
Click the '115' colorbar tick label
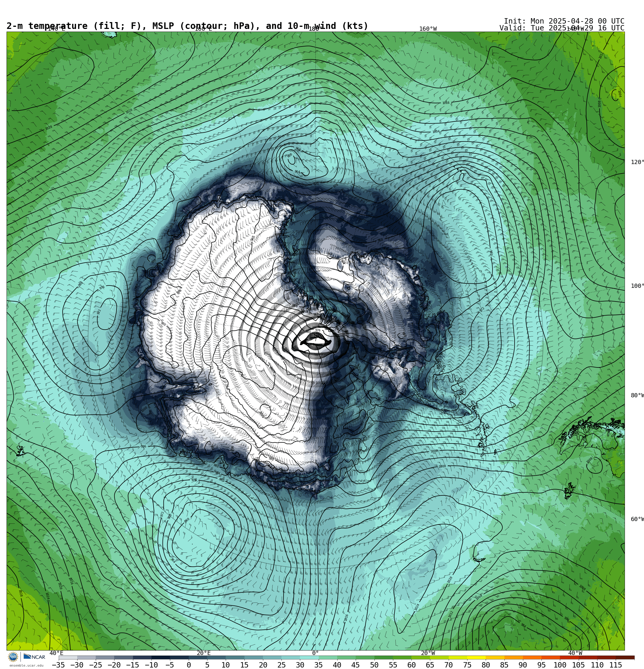(x=616, y=665)
